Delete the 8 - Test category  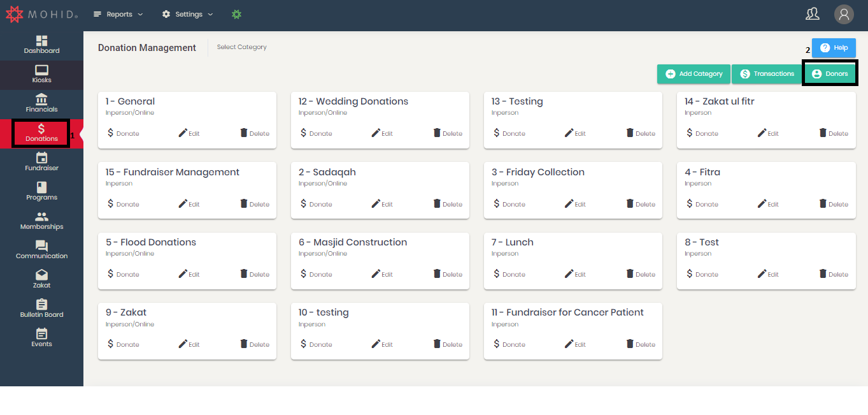[x=834, y=274]
